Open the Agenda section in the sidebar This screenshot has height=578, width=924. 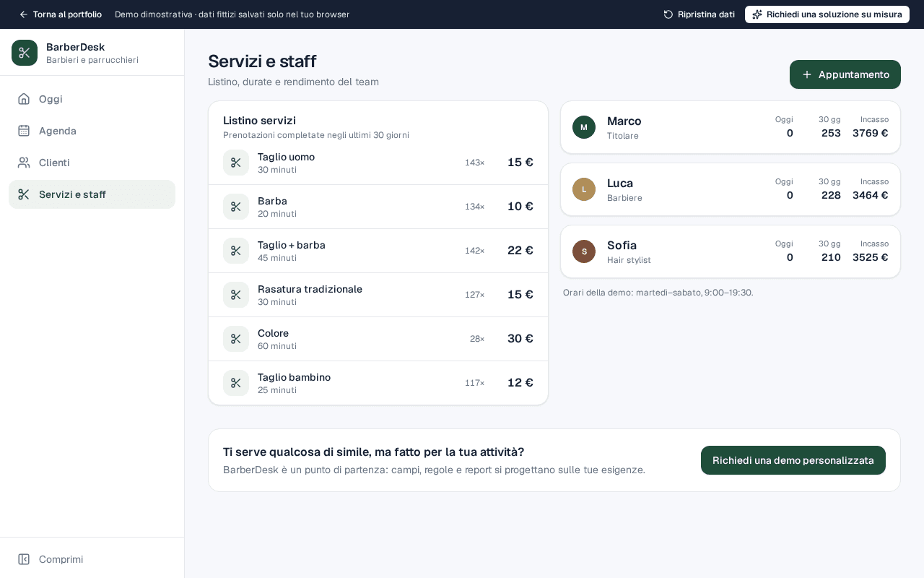pos(92,131)
